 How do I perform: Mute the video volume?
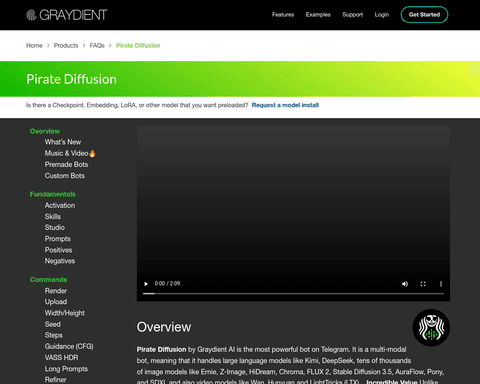[405, 284]
